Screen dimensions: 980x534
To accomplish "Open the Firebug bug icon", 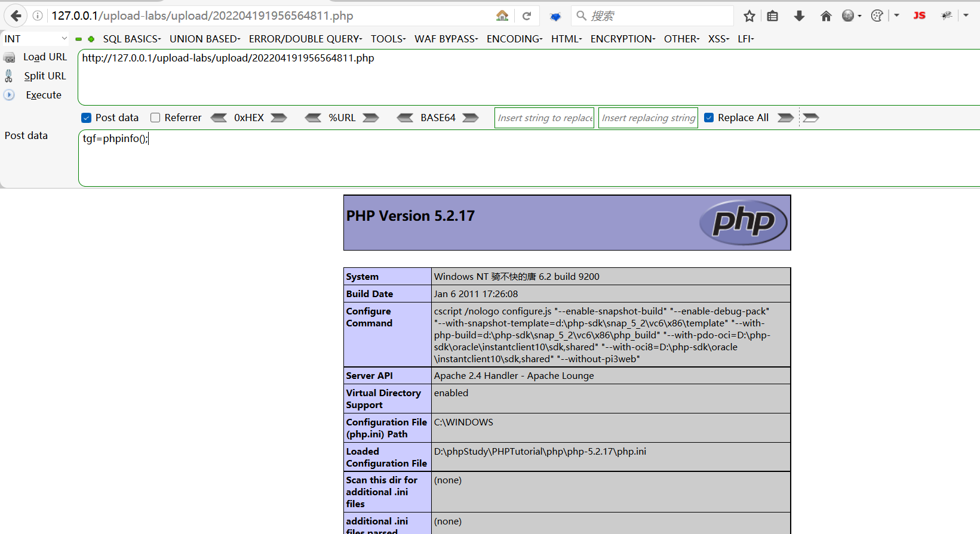I will pos(947,16).
